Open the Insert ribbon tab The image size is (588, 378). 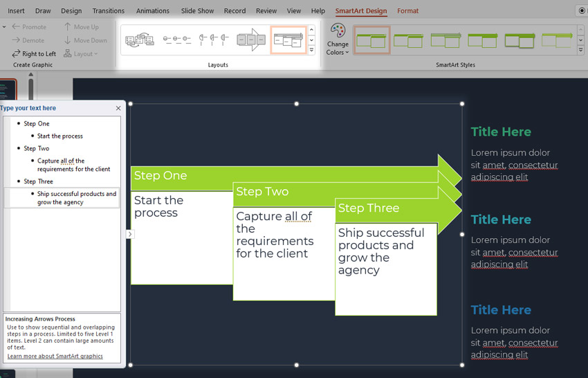(16, 11)
